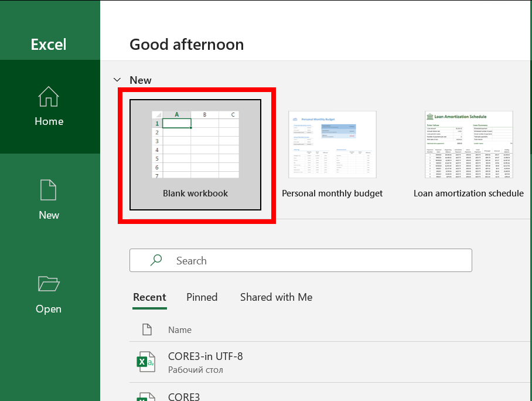
Task: Collapse the New templates section
Action: point(117,80)
